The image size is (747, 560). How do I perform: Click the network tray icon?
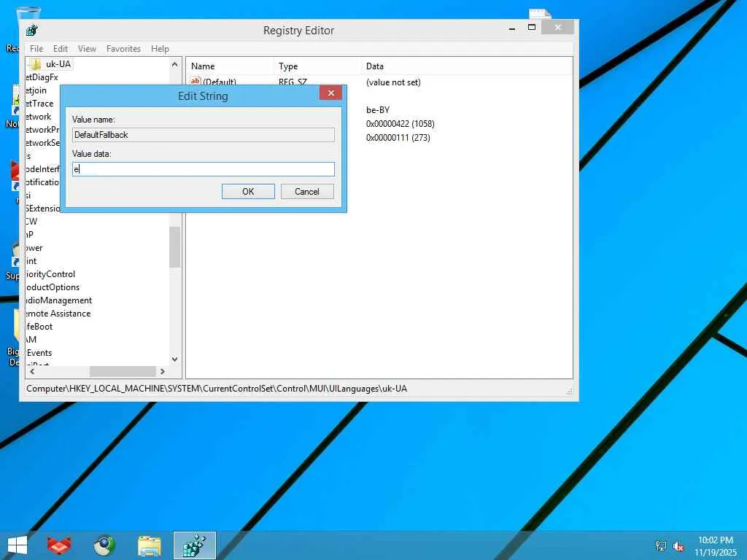pyautogui.click(x=660, y=545)
